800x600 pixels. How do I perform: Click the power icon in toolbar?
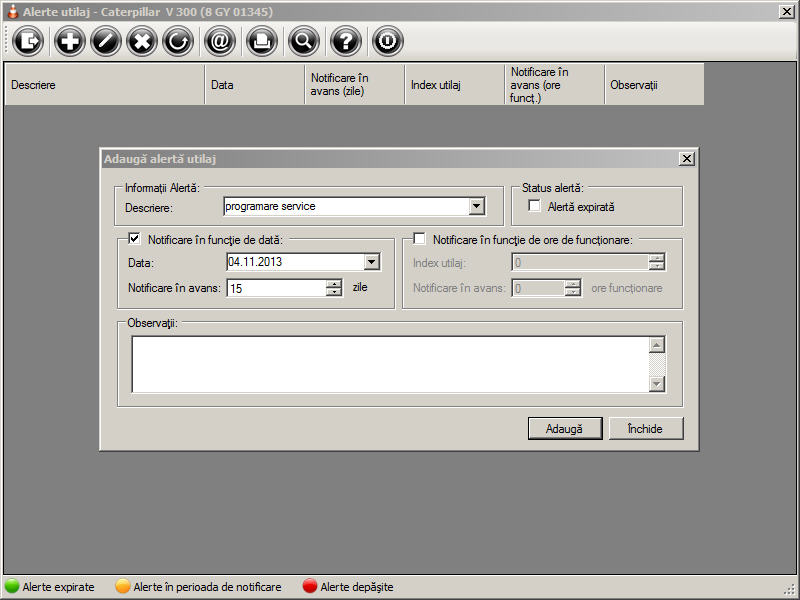tap(387, 41)
